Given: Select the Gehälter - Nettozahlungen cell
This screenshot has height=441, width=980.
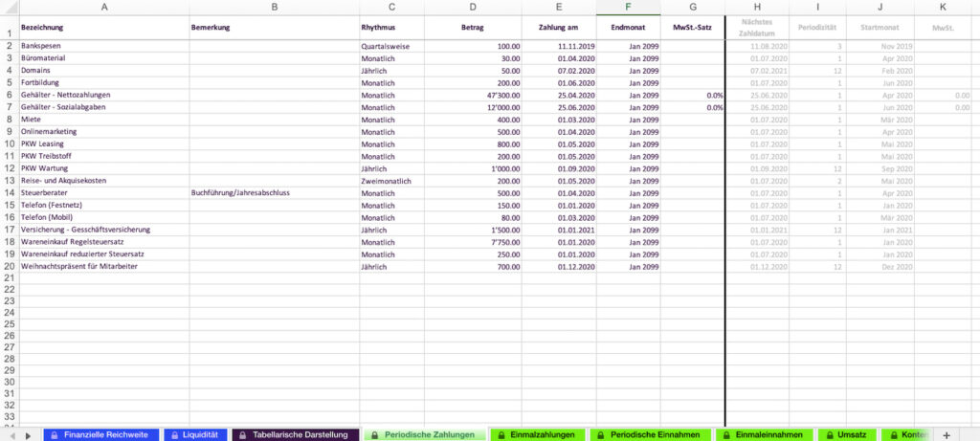Looking at the screenshot, I should click(x=103, y=95).
